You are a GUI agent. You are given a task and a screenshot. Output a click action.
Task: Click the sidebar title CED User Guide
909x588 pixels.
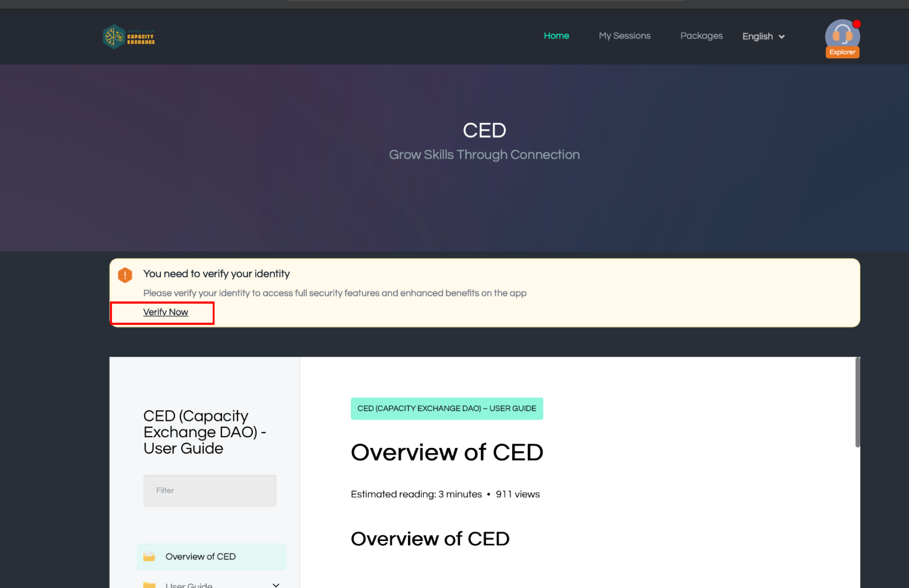pos(204,432)
